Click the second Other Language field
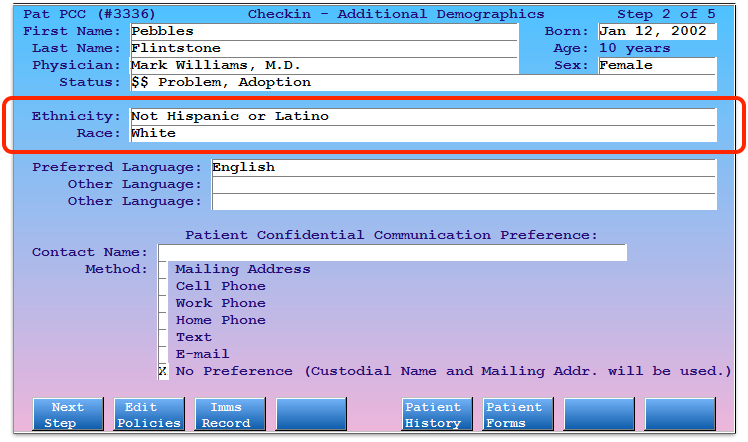The image size is (748, 442). [x=464, y=202]
